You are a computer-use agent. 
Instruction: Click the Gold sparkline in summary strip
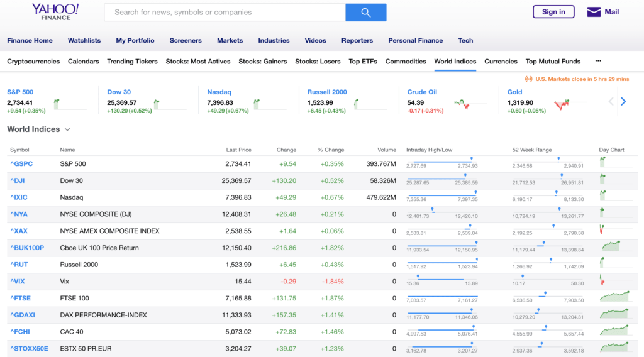click(x=570, y=104)
